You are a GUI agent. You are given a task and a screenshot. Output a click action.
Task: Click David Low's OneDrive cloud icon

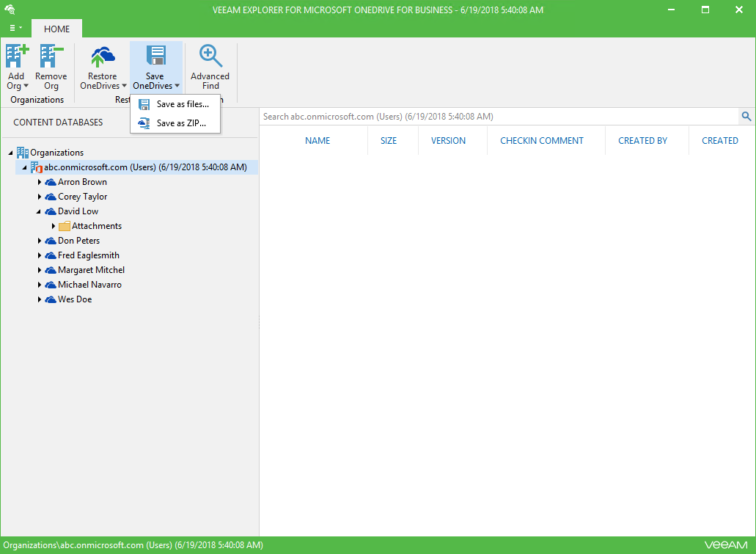[51, 211]
